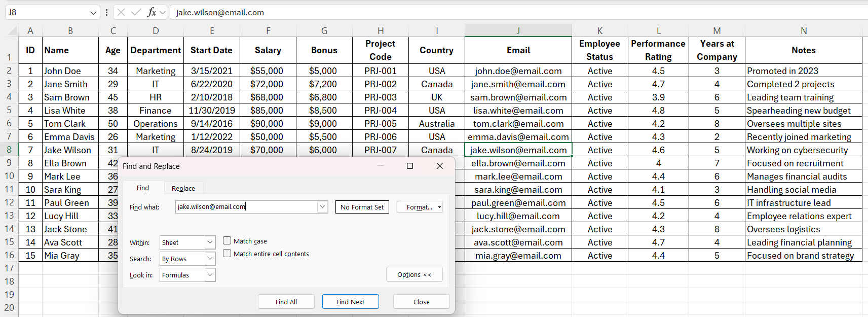868x317 pixels.
Task: Click the No Format Set preview box
Action: coord(362,207)
